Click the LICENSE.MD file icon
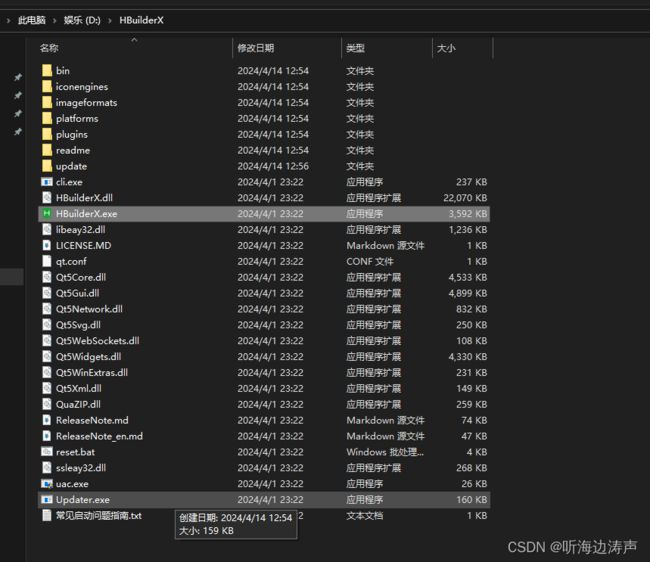Viewport: 650px width, 562px height. click(x=47, y=245)
